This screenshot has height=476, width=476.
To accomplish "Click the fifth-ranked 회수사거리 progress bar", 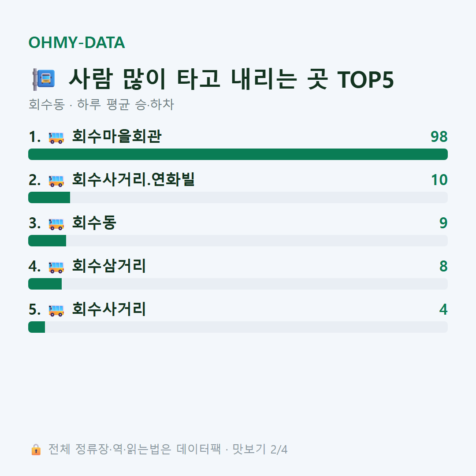I will click(238, 327).
